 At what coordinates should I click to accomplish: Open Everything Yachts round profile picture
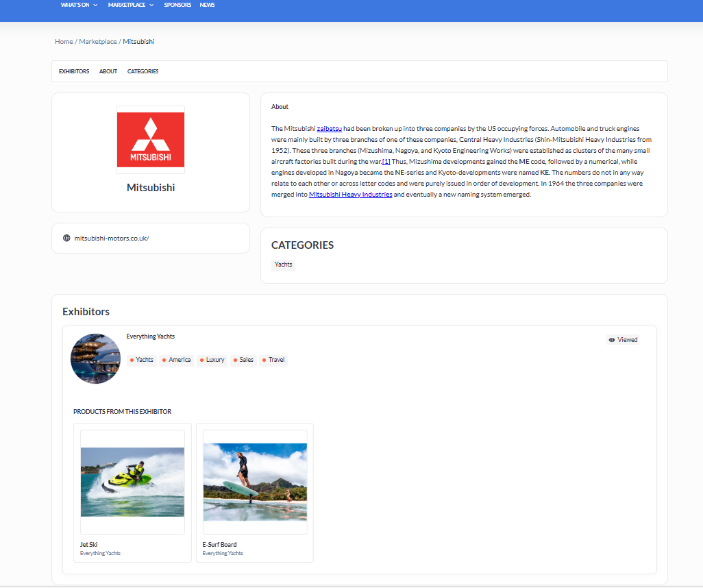pos(96,358)
